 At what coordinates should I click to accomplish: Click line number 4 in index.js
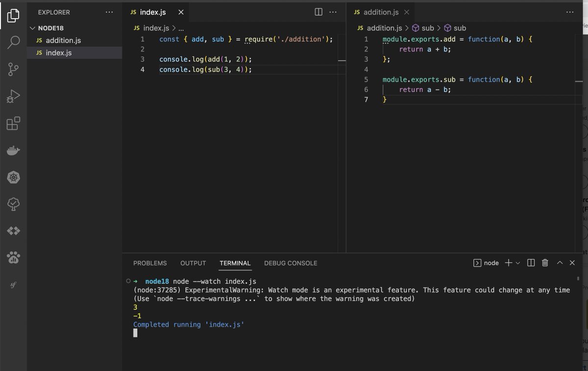[x=143, y=70]
